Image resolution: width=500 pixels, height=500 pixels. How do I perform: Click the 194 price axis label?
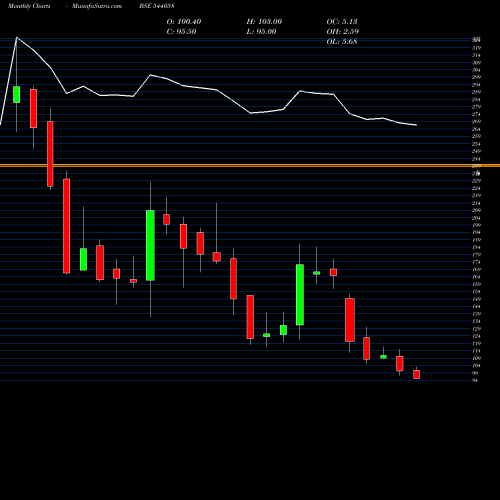(x=476, y=232)
